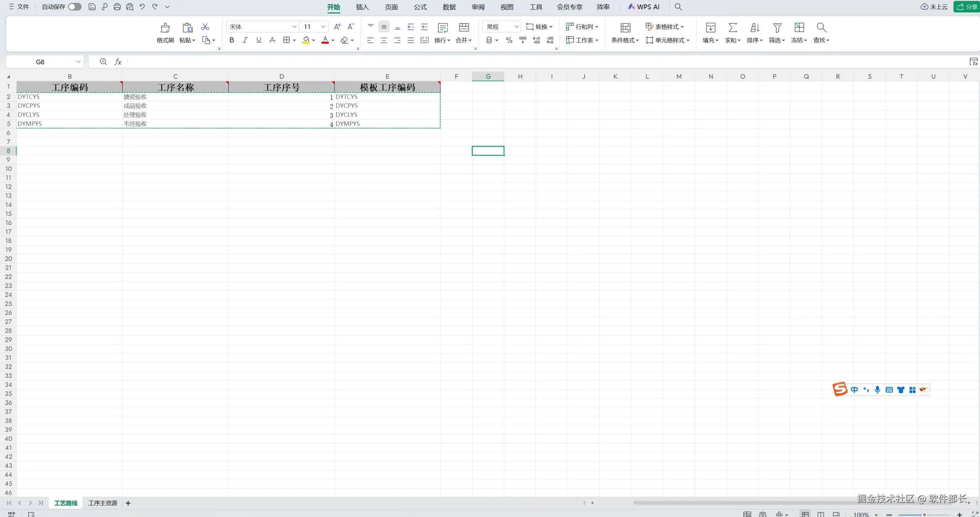Click the Filter (筛选) funnel icon

pyautogui.click(x=777, y=28)
